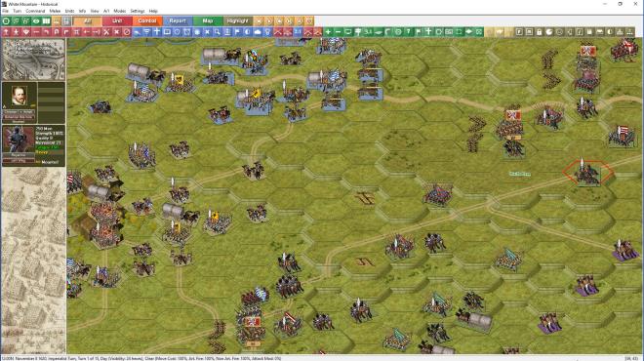The width and height of the screenshot is (644, 361).
Task: Toggle the green eye visibility icon
Action: [36, 20]
